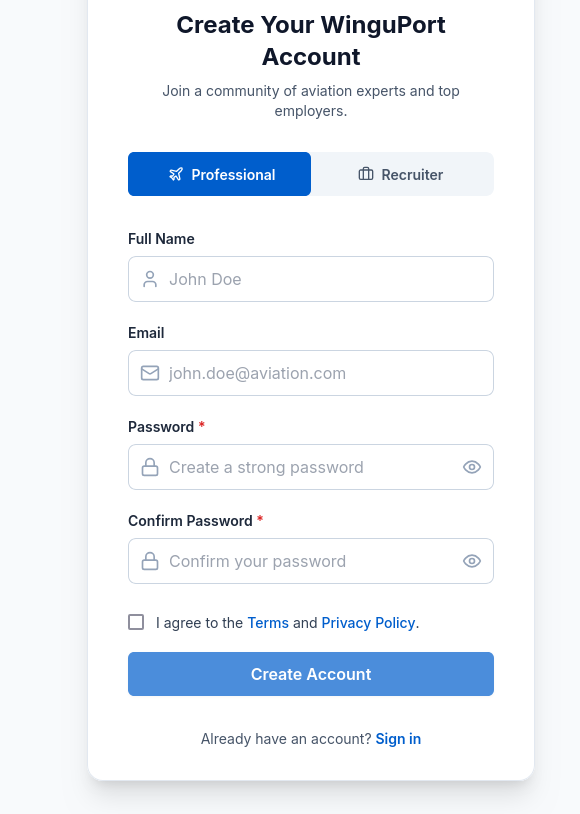Screen dimensions: 580x814
Task: Click the envelope icon in Email field
Action: 149,373
